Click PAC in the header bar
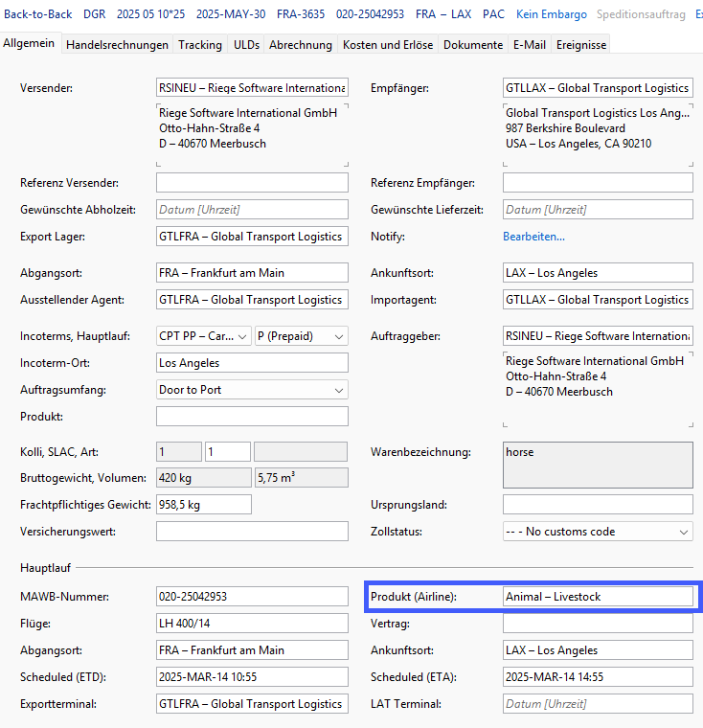The image size is (703, 728). 493,14
